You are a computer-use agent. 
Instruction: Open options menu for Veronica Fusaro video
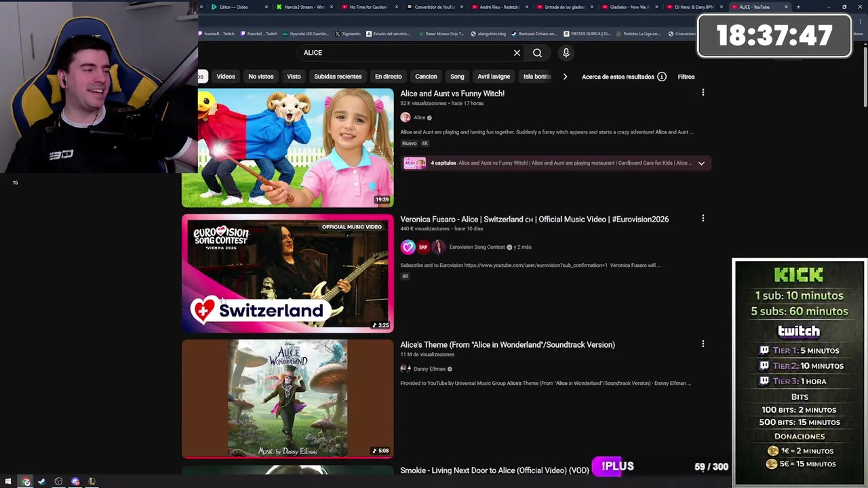(x=703, y=218)
